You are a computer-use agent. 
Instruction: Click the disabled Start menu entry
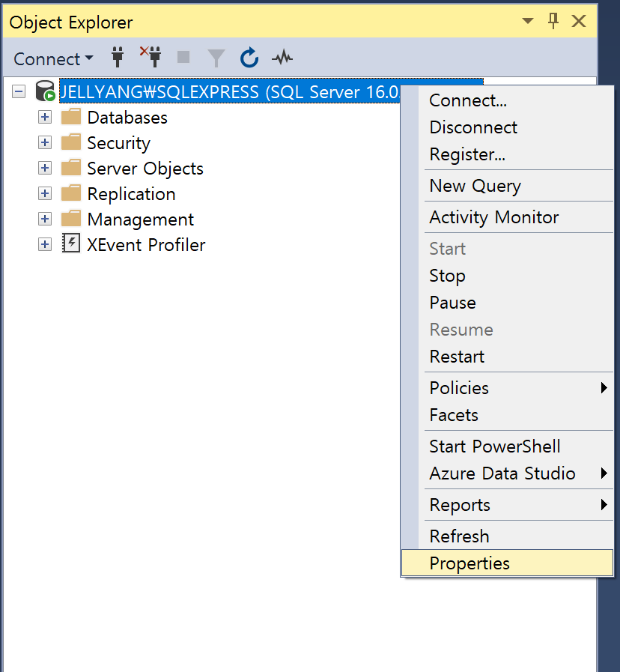click(x=508, y=249)
